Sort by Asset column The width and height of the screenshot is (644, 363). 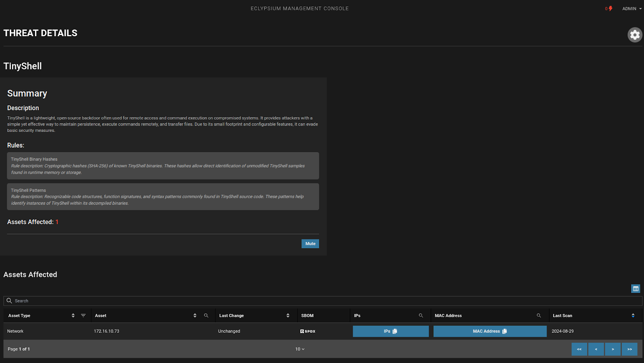point(195,316)
